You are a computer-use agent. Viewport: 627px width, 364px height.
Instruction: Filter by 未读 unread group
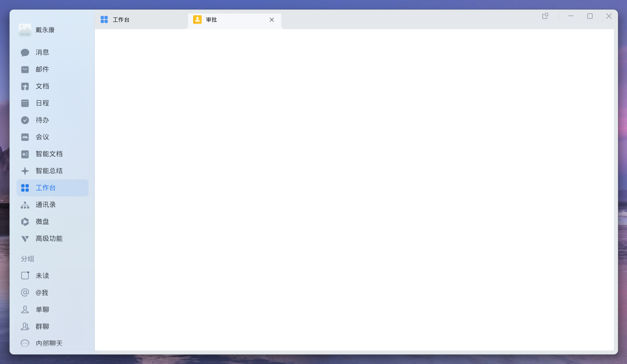pos(53,276)
